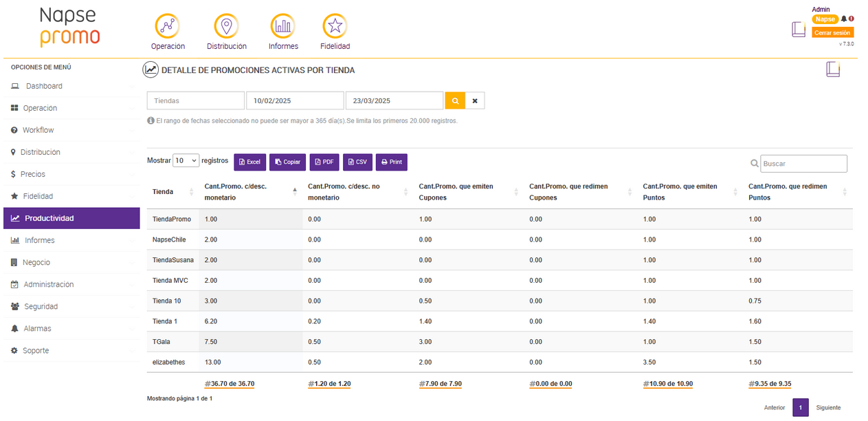Click the orange search magnifier button
This screenshot has width=868, height=421.
[x=455, y=100]
